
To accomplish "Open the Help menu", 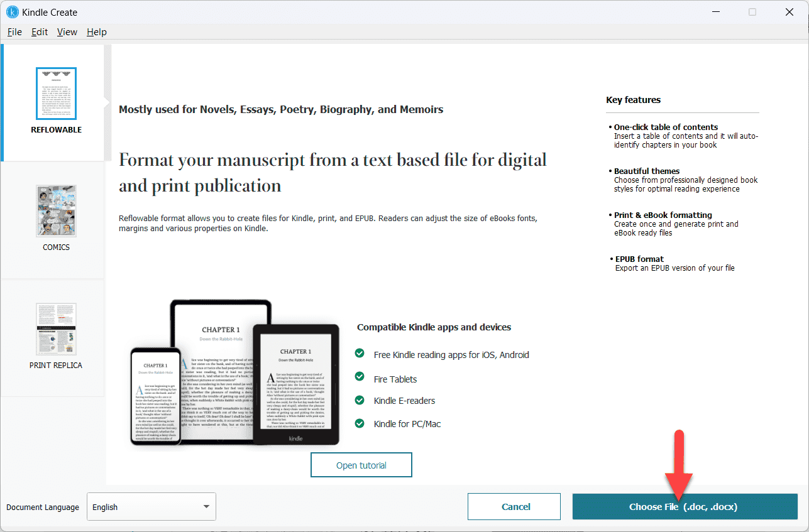I will (97, 32).
